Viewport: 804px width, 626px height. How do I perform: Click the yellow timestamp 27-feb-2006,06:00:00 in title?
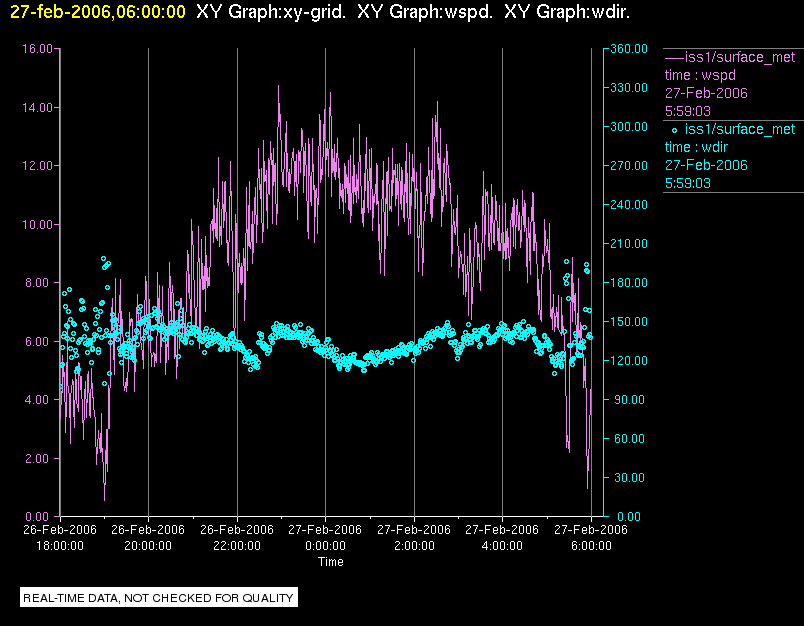[x=97, y=11]
